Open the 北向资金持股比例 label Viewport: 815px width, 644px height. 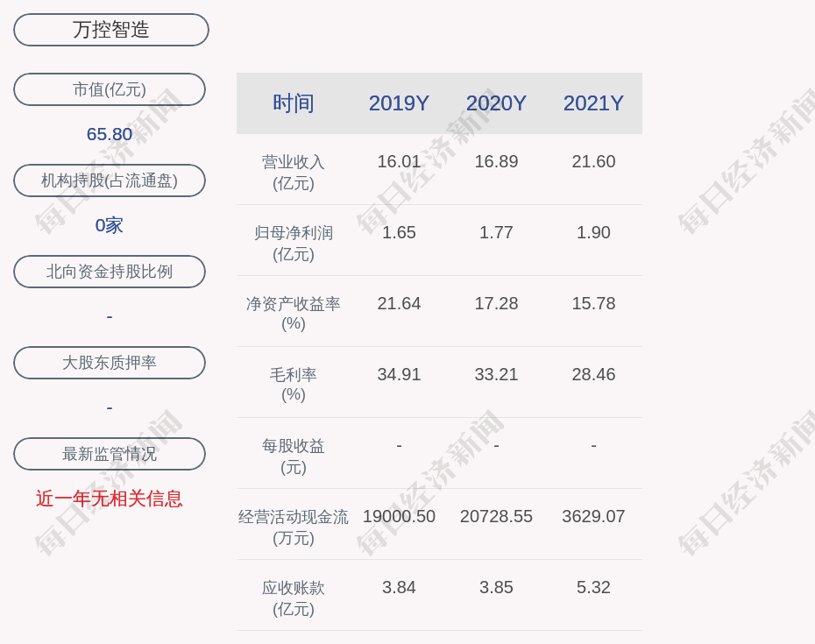click(110, 272)
